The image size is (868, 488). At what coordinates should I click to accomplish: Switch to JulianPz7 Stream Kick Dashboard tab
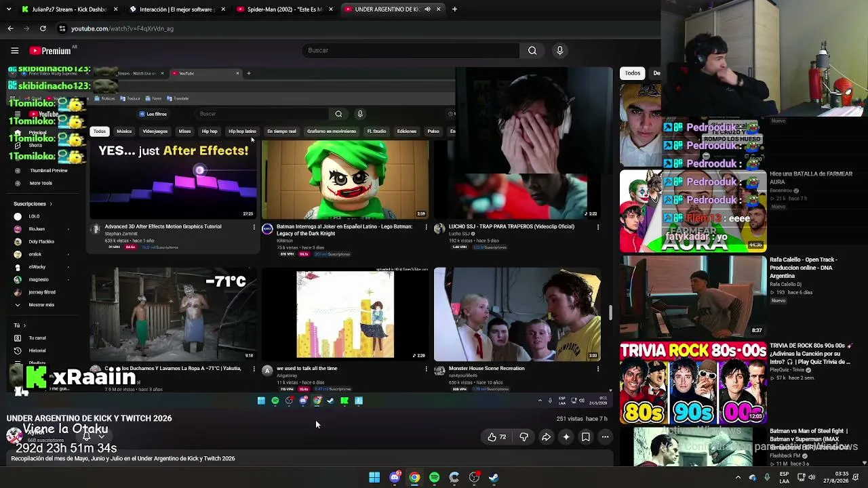[x=71, y=9]
